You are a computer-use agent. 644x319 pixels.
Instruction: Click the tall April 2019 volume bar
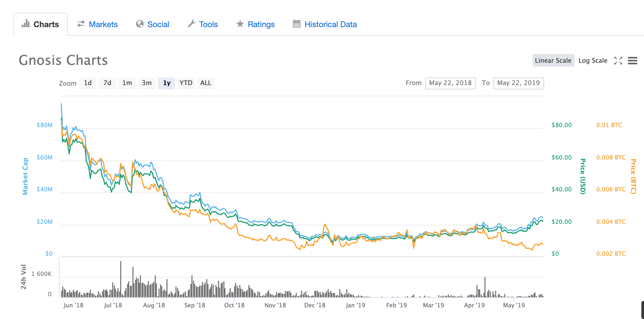pyautogui.click(x=485, y=287)
